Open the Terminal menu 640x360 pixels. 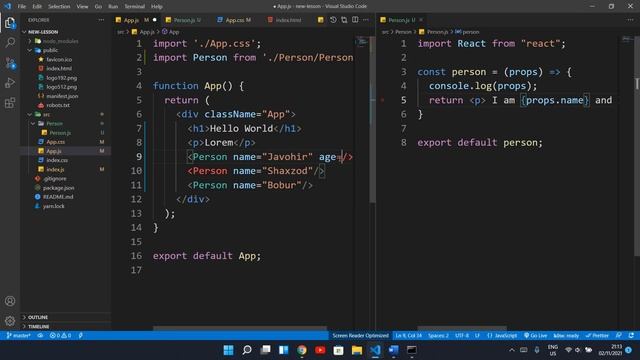pyautogui.click(x=134, y=7)
